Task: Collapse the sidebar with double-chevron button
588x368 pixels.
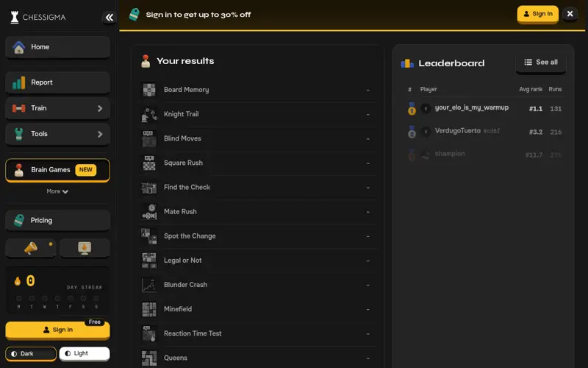Action: [109, 17]
